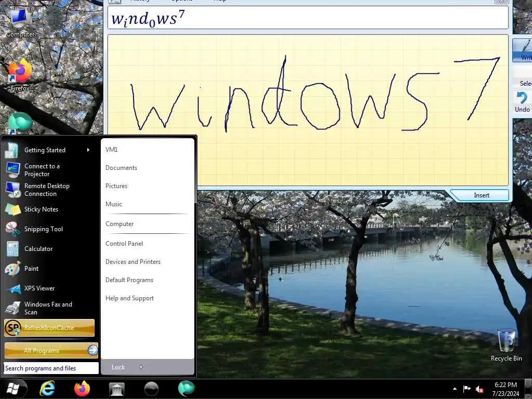The width and height of the screenshot is (532, 399).
Task: Click Insert in Math Input Panel
Action: 482,195
